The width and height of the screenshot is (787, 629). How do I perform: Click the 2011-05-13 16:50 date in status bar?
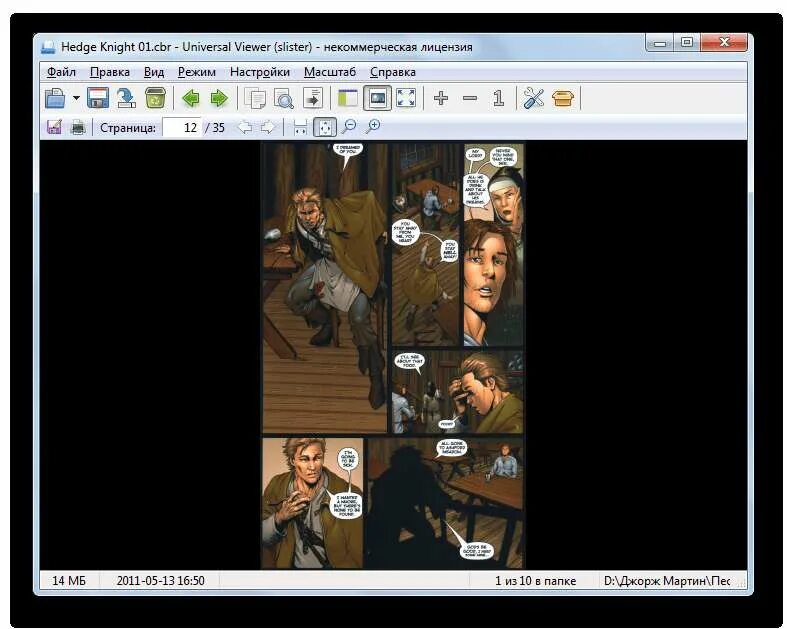pos(160,581)
